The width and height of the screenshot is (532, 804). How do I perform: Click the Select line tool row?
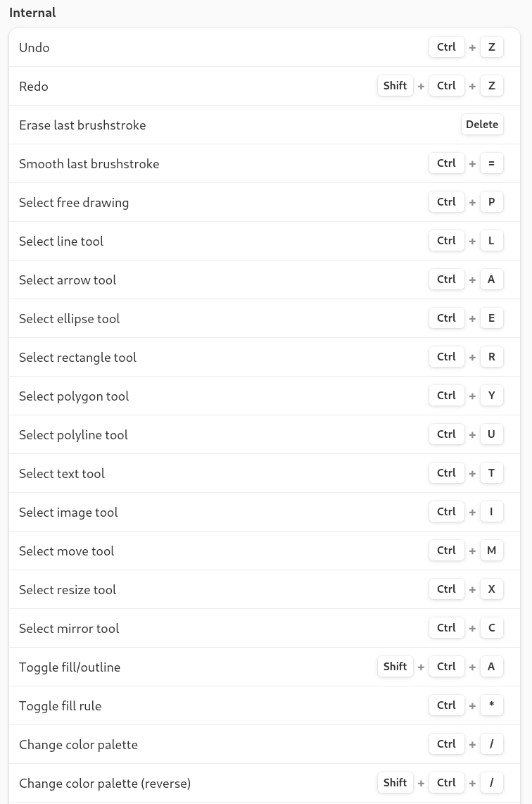coord(265,241)
